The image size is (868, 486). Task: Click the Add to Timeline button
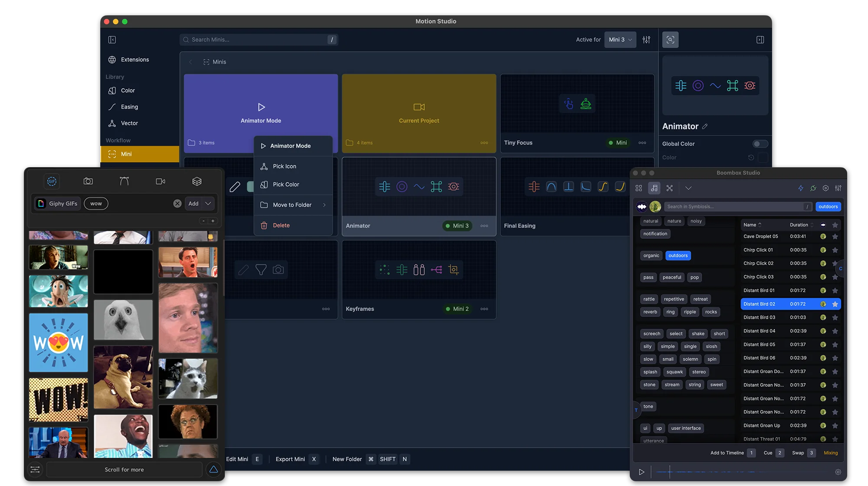pyautogui.click(x=727, y=453)
